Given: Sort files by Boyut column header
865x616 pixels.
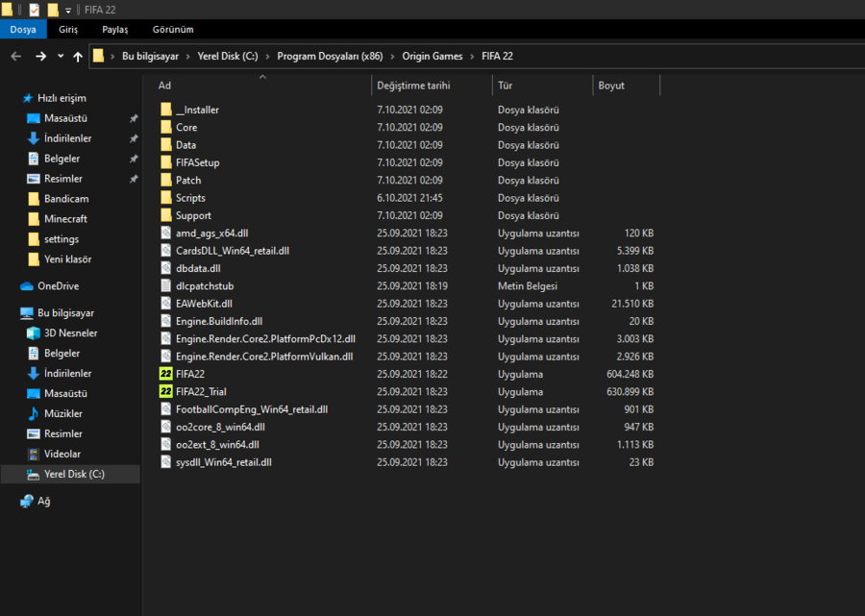Looking at the screenshot, I should [x=611, y=86].
